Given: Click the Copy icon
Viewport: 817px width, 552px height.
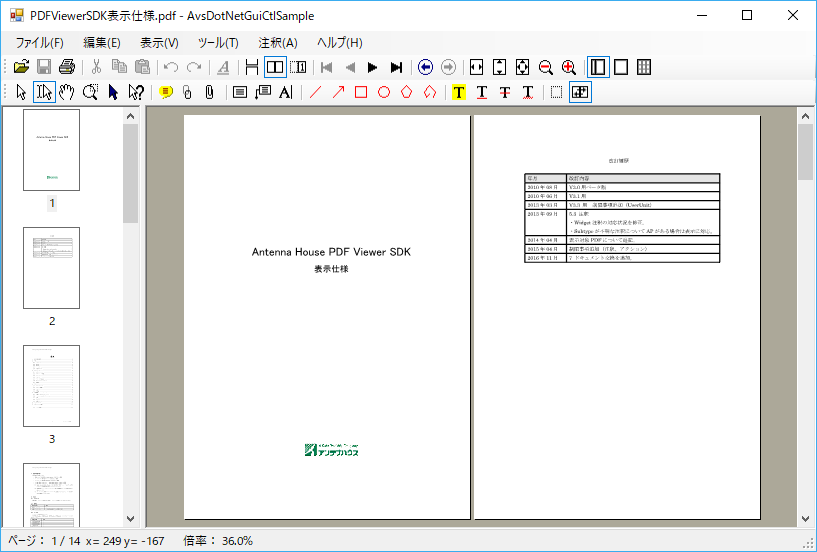Looking at the screenshot, I should tap(119, 67).
